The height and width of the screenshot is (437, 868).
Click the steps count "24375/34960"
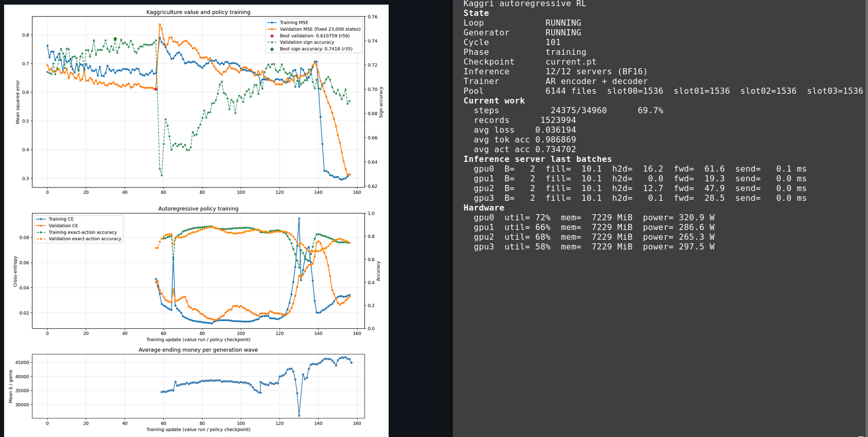578,111
